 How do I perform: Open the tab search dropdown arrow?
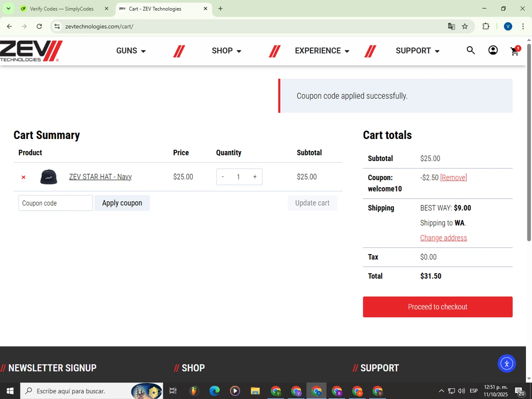point(9,9)
